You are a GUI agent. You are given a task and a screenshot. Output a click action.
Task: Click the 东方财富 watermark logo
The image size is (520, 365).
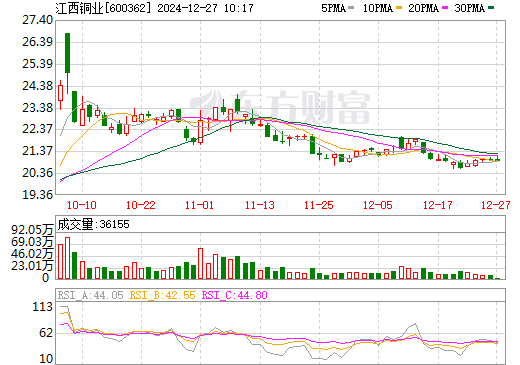[280, 107]
